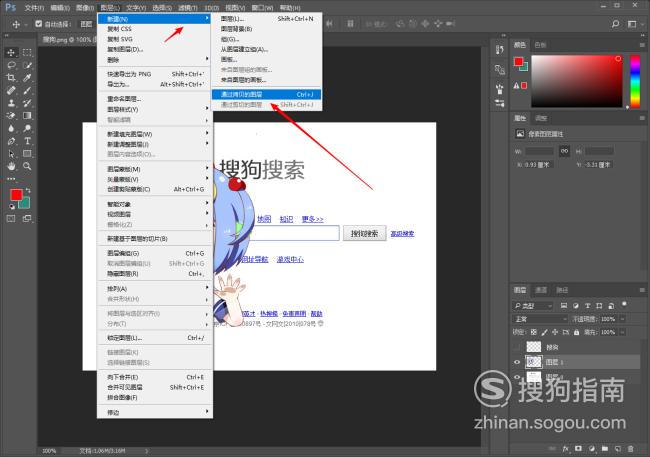Select the Lasso tool
Image resolution: width=650 pixels, height=457 pixels.
point(11,65)
